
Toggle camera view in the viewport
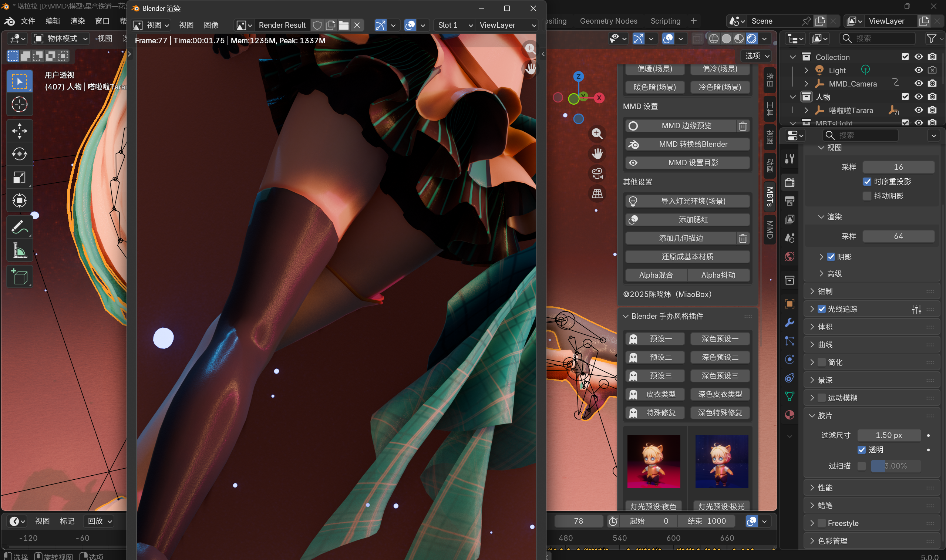tap(597, 173)
